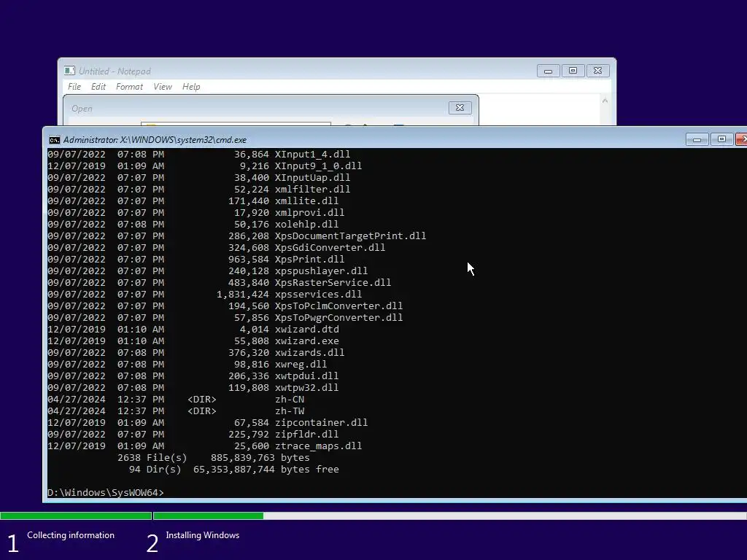Screen dimensions: 747x560
Task: Click the xwtpw32.dll entry
Action: point(306,388)
